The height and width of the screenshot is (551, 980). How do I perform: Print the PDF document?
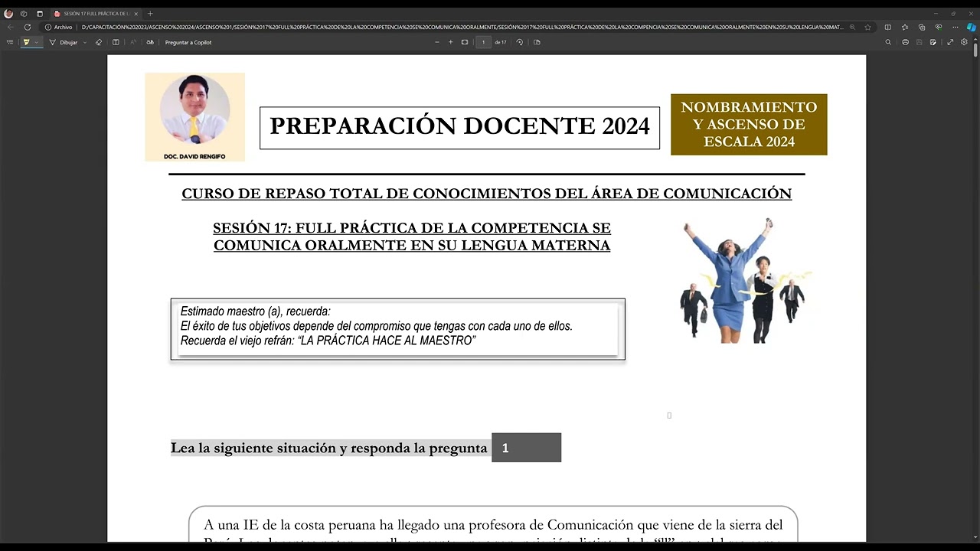(x=905, y=42)
